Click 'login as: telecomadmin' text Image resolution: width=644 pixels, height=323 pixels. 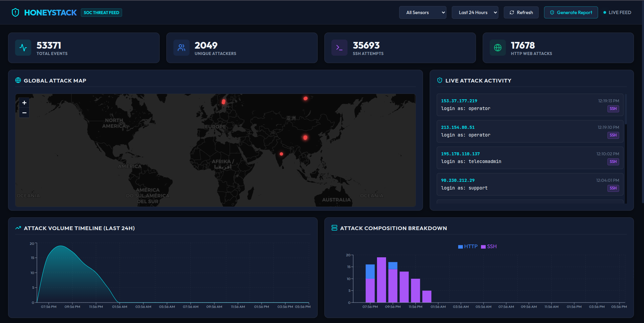click(471, 161)
